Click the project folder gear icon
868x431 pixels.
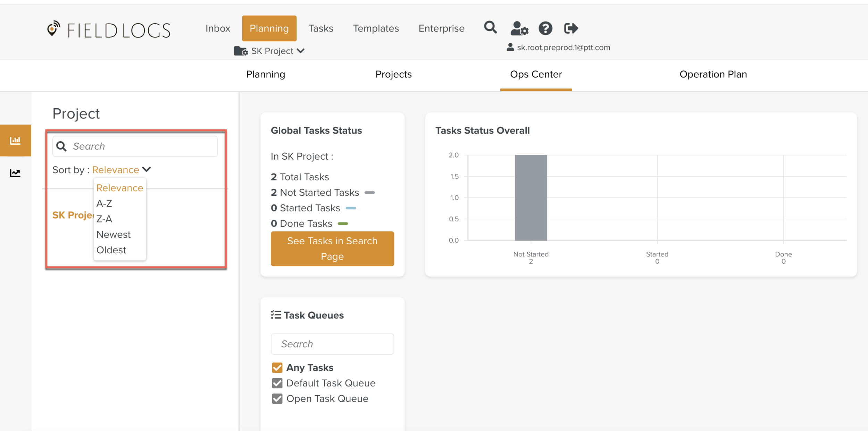point(240,51)
